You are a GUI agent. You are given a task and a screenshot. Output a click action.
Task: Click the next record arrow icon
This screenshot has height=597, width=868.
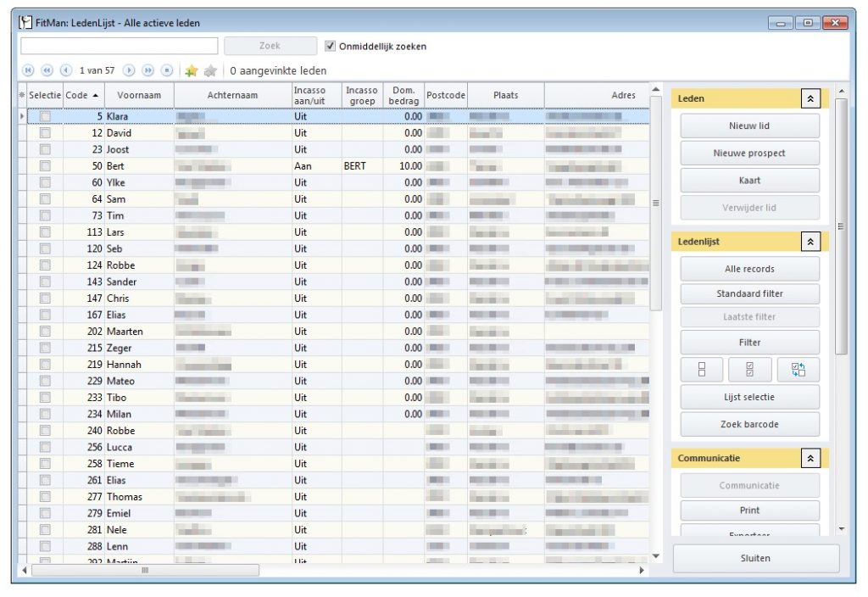[x=130, y=70]
